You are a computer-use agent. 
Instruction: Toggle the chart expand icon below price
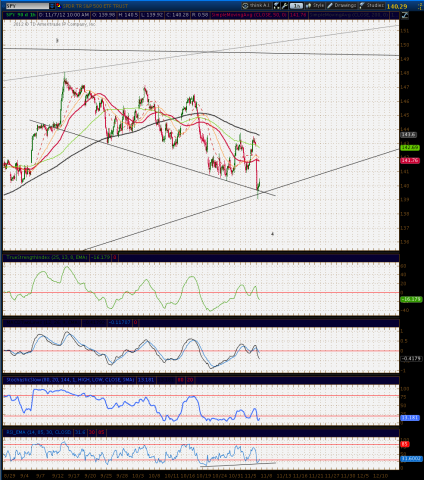click(404, 15)
